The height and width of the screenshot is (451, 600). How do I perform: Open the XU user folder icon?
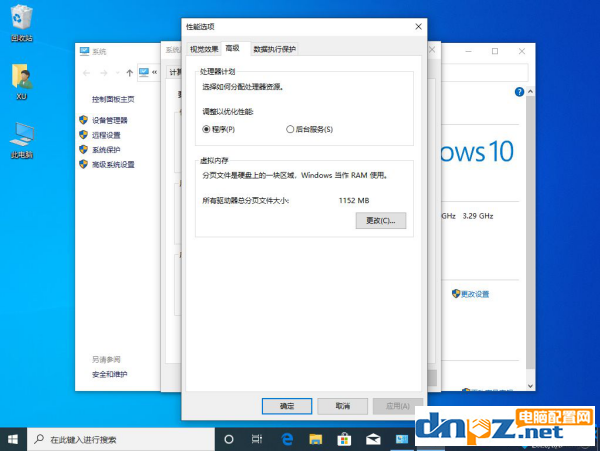tap(21, 81)
